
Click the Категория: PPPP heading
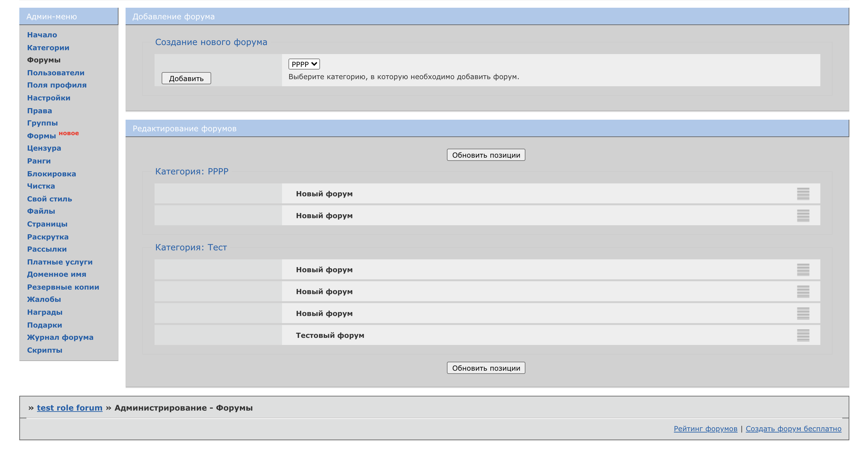(191, 172)
